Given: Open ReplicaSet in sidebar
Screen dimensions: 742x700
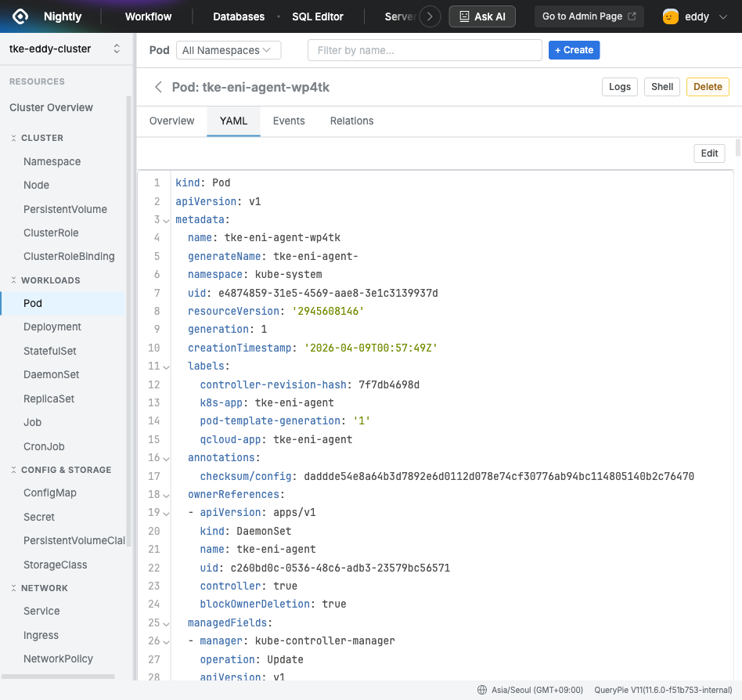Looking at the screenshot, I should coord(49,399).
